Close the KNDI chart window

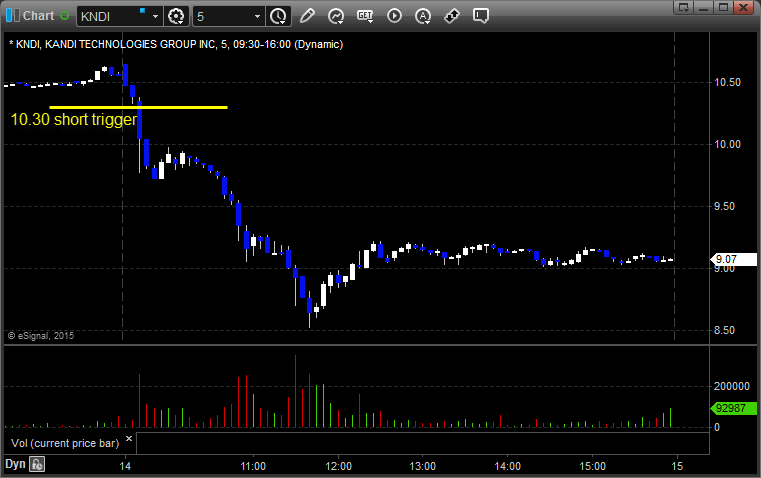tap(743, 7)
